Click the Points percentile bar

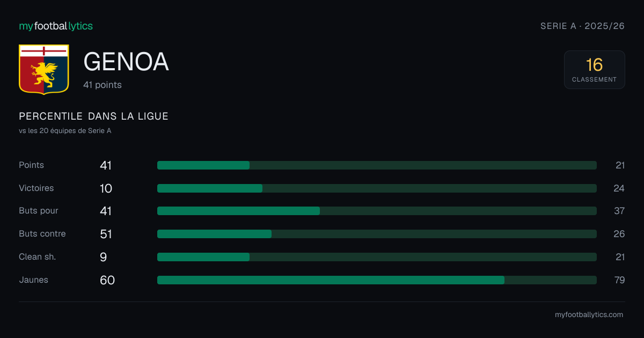[x=377, y=165]
